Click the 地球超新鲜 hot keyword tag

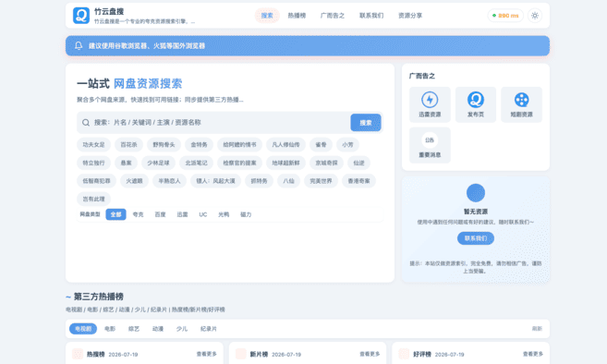(x=285, y=163)
